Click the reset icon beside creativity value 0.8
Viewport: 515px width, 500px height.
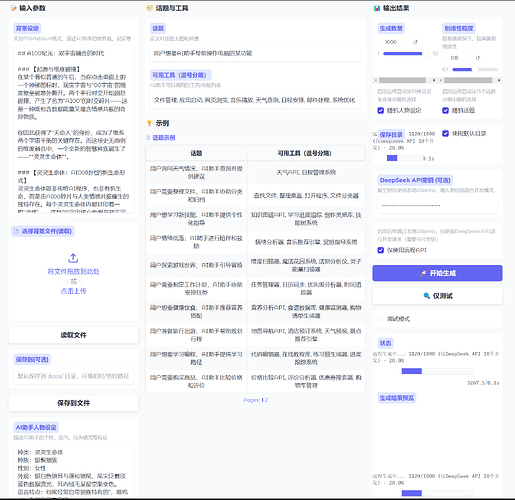[x=478, y=58]
